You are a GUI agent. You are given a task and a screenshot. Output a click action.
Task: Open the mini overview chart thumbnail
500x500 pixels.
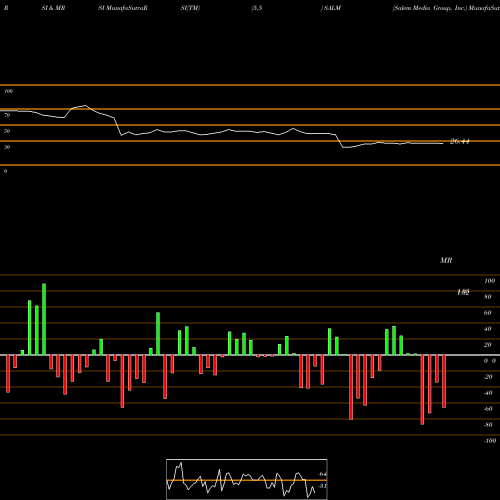coord(247,479)
